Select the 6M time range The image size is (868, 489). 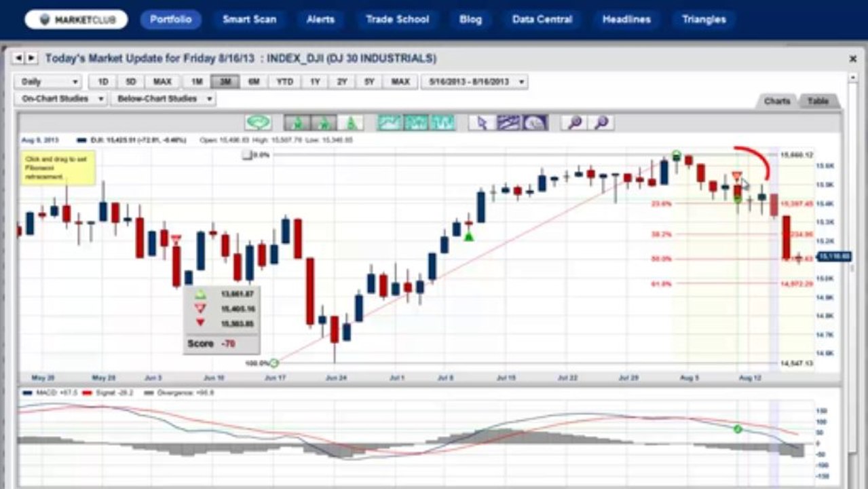pyautogui.click(x=254, y=81)
